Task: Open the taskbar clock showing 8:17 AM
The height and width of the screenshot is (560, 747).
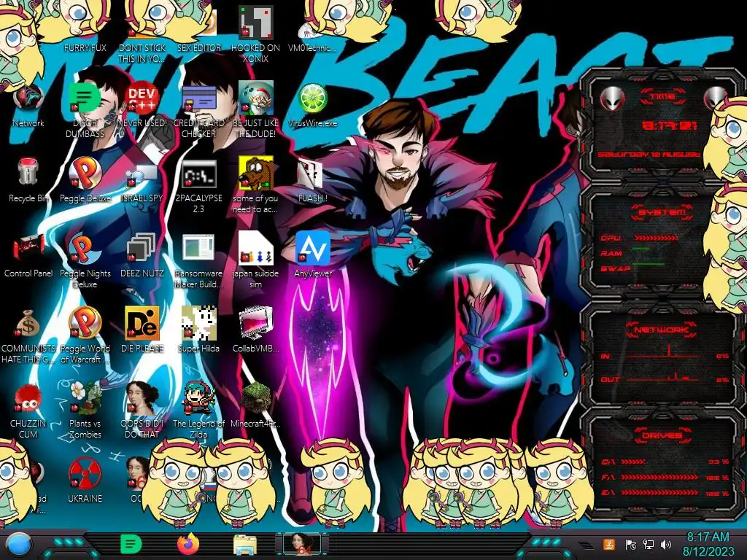Action: point(708,544)
